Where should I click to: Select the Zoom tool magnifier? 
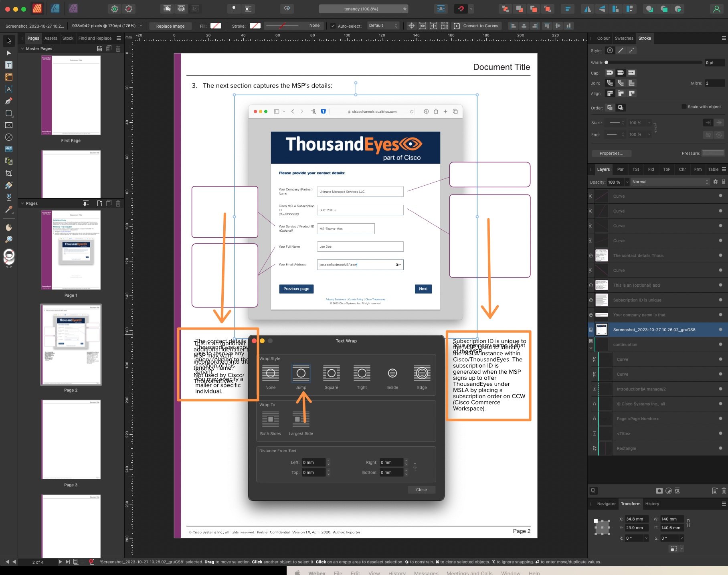pyautogui.click(x=9, y=239)
